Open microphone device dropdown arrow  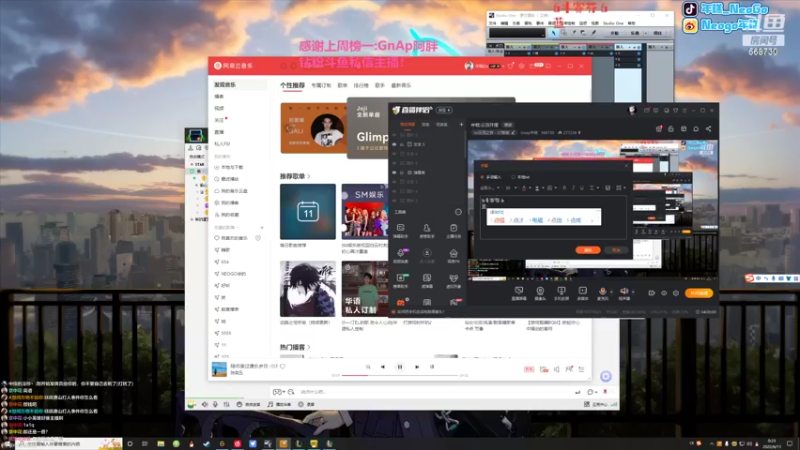click(x=611, y=292)
